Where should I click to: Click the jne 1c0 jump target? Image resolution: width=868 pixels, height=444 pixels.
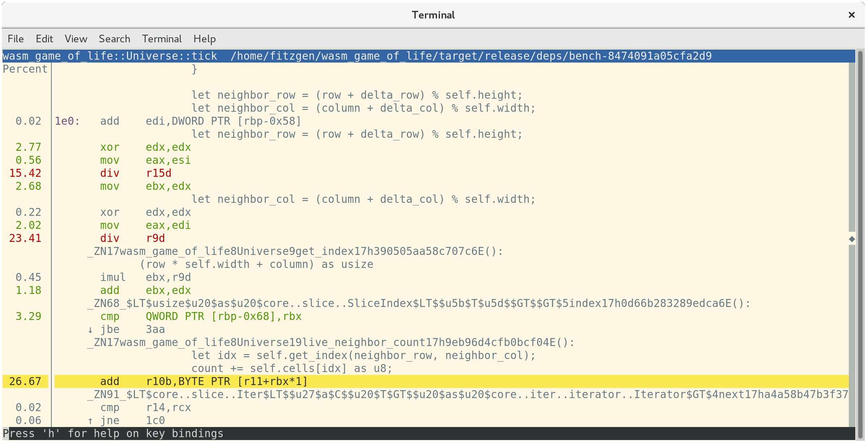point(155,420)
